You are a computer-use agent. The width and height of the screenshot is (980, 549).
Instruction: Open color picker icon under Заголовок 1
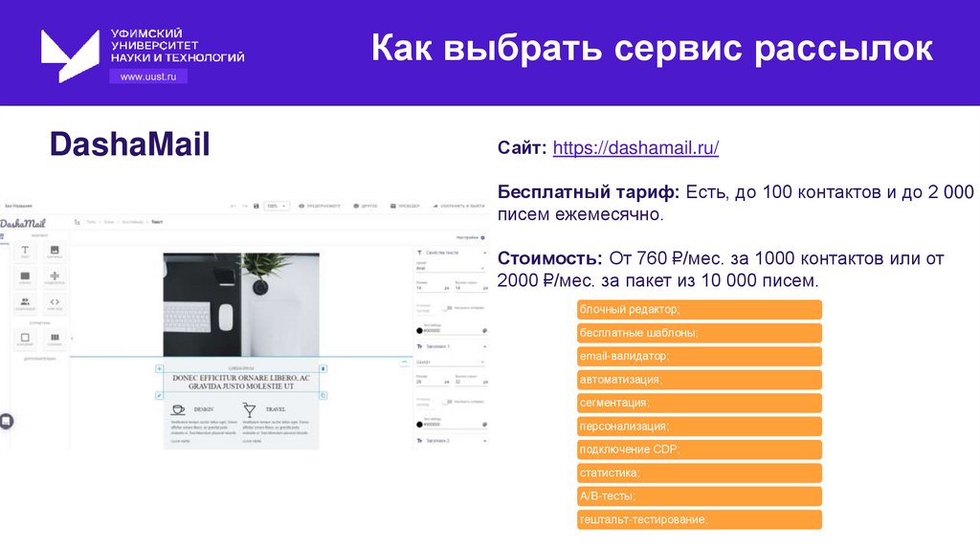tap(485, 424)
